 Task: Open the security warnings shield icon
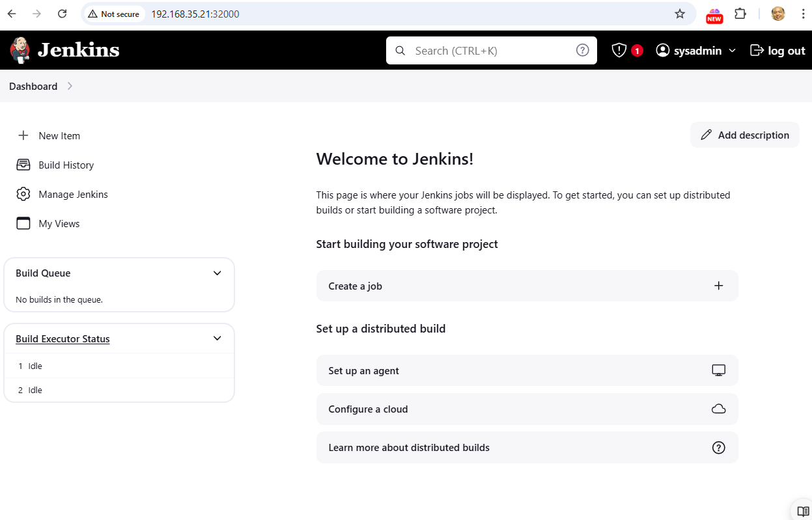coord(619,50)
